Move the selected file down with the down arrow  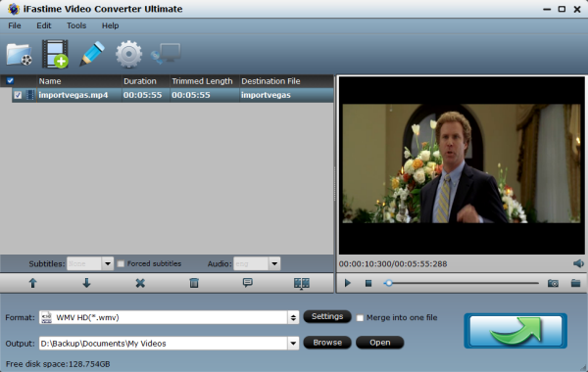pyautogui.click(x=86, y=283)
